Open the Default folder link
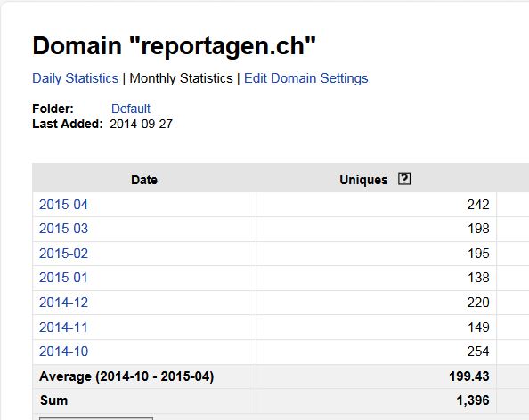Screen dimensions: 529x420 point(131,109)
